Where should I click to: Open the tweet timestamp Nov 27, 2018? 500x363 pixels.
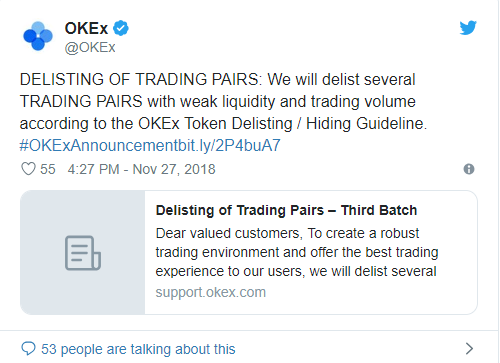174,169
